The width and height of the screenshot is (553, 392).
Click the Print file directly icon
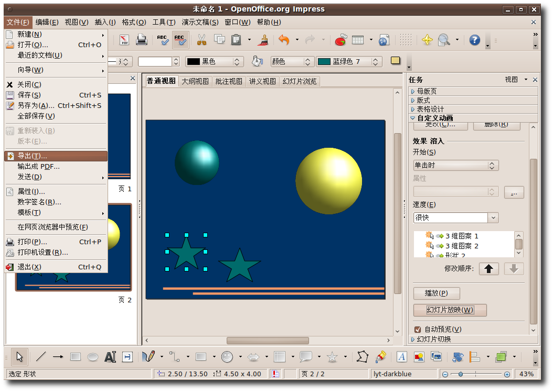click(142, 40)
